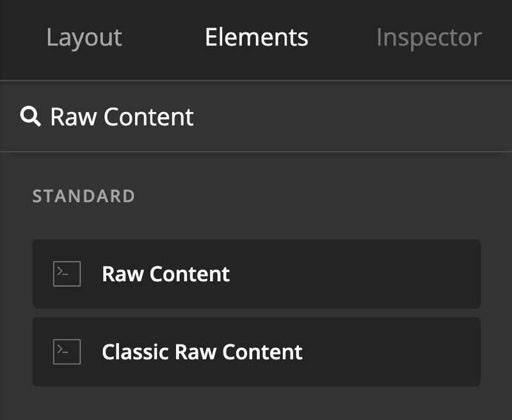Select the Classic Raw Content element card
The image size is (512, 420).
(x=256, y=352)
